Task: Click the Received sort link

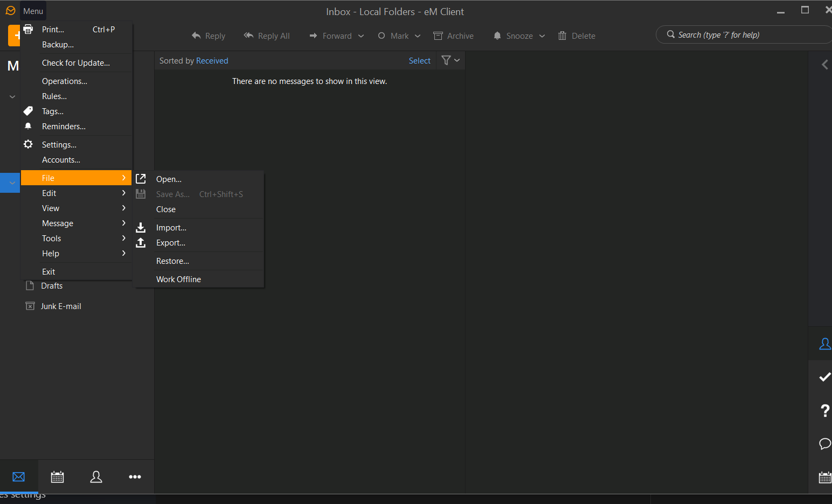Action: pos(212,61)
